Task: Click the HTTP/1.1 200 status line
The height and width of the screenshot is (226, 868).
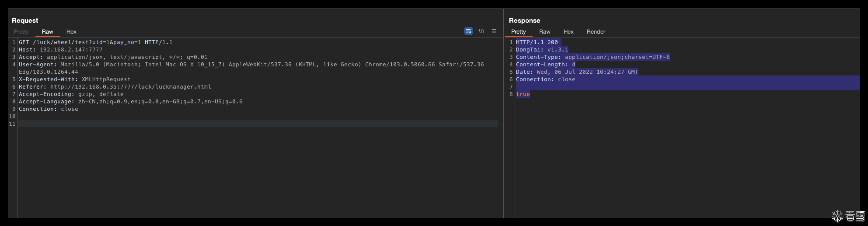Action: coord(537,42)
